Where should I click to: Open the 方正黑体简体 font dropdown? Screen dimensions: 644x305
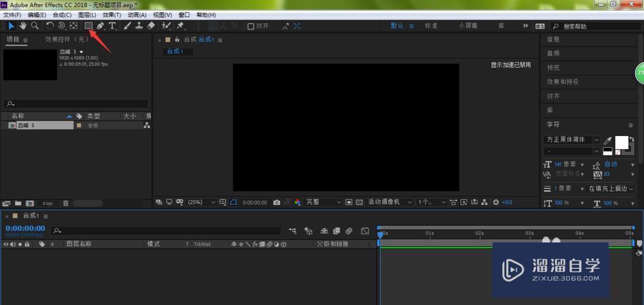[572, 140]
